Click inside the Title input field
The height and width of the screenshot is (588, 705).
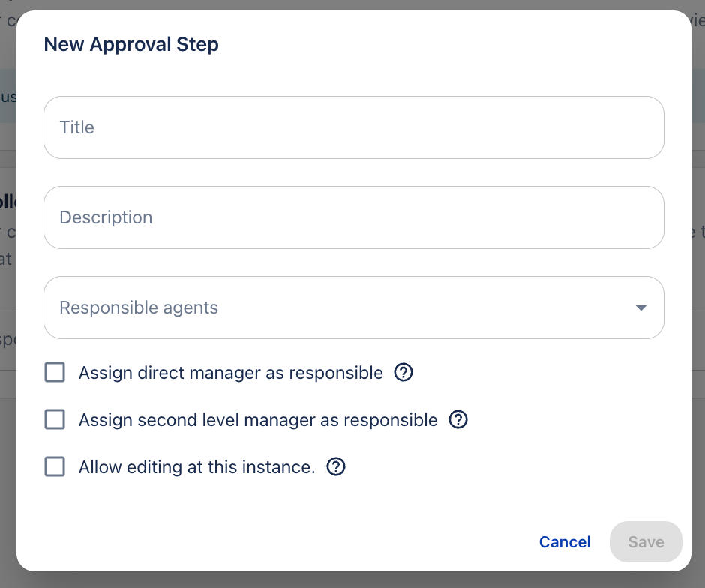(x=354, y=127)
